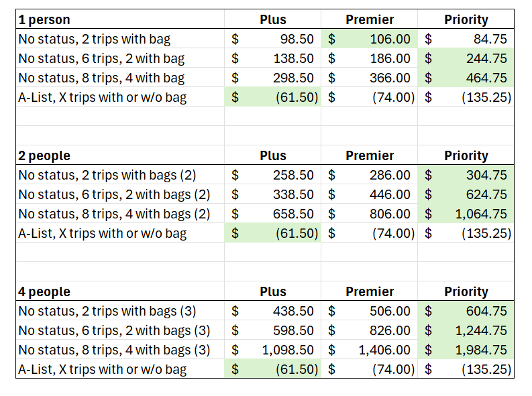
Task: Select the $298.50 Plus cell
Action: (x=273, y=78)
